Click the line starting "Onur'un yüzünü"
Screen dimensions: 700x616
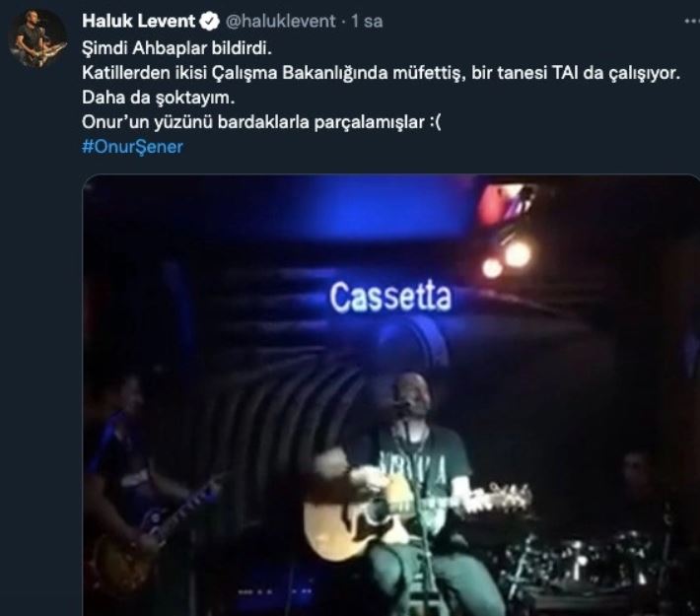[261, 122]
